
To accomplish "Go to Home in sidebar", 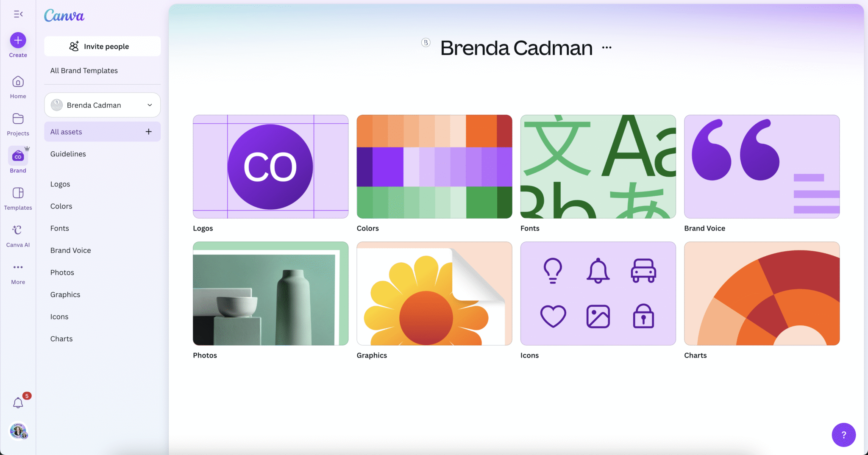I will click(18, 87).
